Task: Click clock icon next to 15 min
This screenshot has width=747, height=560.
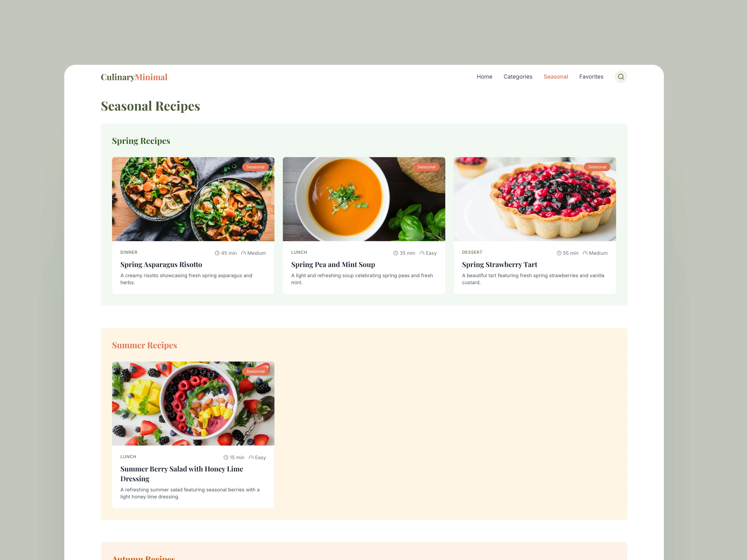Action: click(226, 457)
